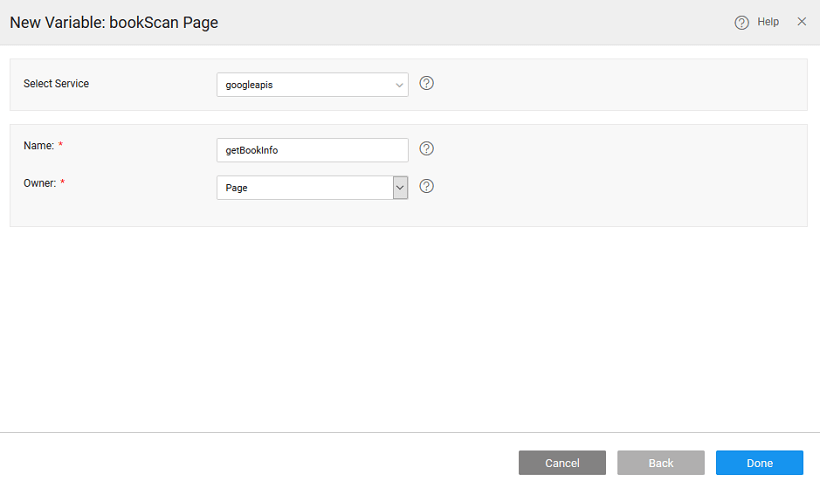Viewport: 820px width, 488px height.
Task: Click the Select Service label
Action: coord(56,84)
